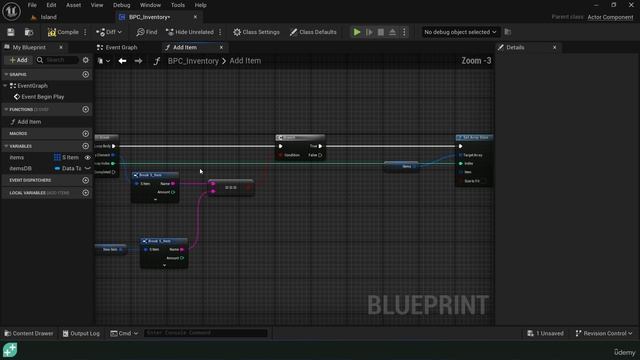Add a new function with plus icon
This screenshot has width=640, height=360.
[x=85, y=109]
